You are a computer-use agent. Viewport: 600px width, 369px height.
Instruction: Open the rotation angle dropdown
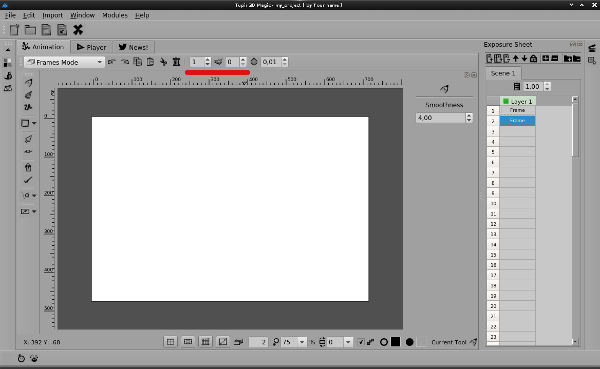click(348, 342)
